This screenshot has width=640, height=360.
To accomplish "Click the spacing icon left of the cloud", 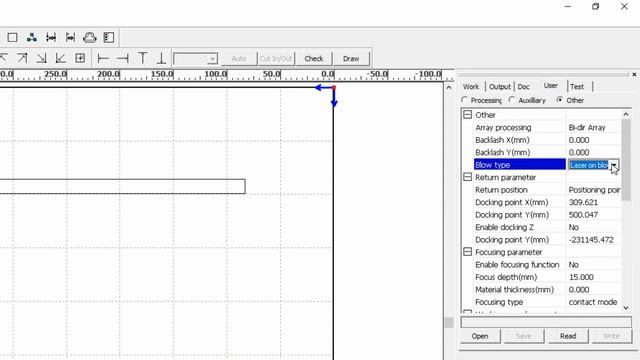I will [70, 38].
